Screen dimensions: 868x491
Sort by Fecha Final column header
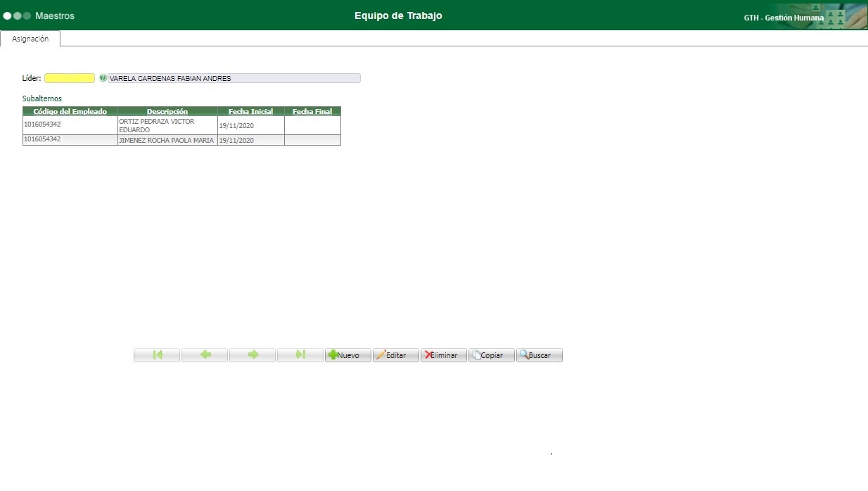(x=312, y=111)
